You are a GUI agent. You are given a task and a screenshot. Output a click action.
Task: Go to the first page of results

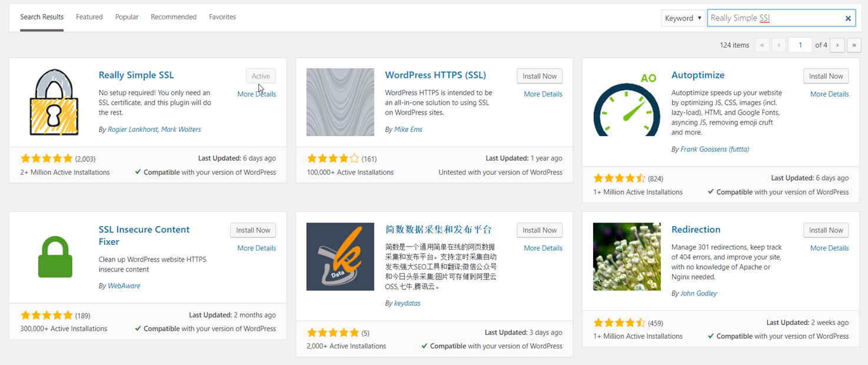pyautogui.click(x=762, y=45)
